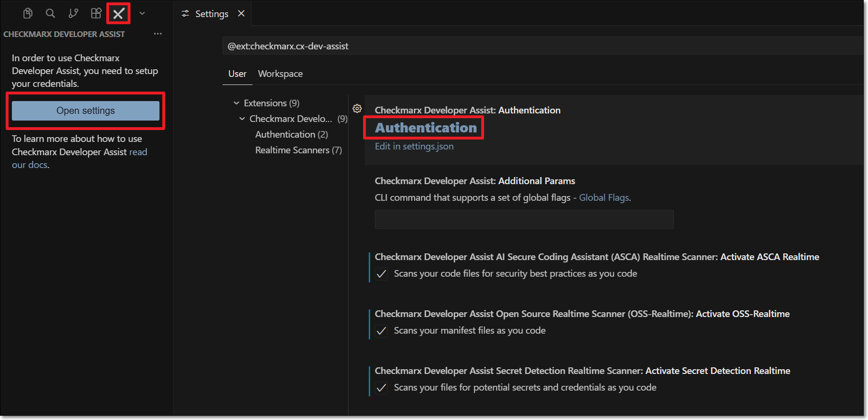Expand the additional views chevron dropdown
This screenshot has height=420, width=868.
coord(142,14)
